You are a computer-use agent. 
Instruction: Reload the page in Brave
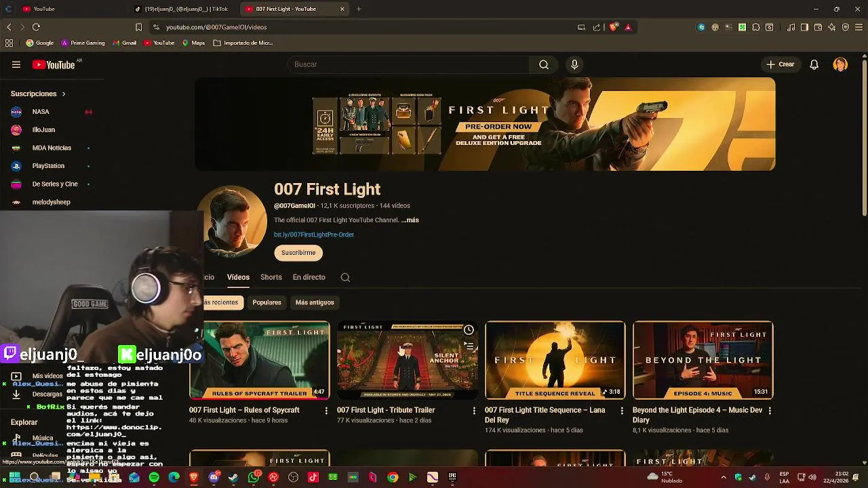(36, 27)
